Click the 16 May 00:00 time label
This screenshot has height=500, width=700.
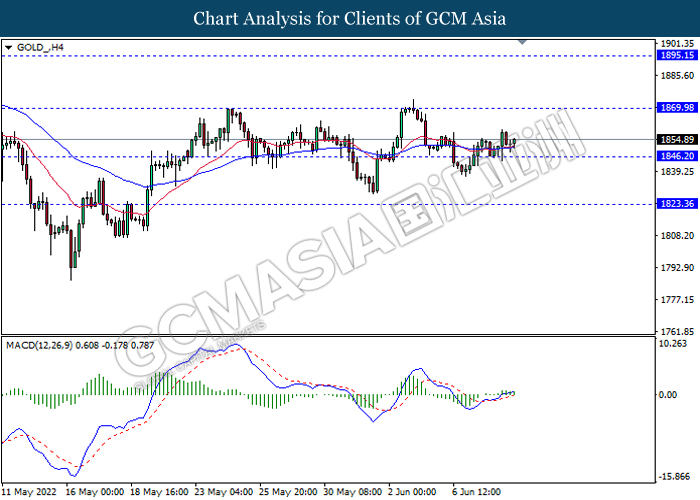[95, 492]
